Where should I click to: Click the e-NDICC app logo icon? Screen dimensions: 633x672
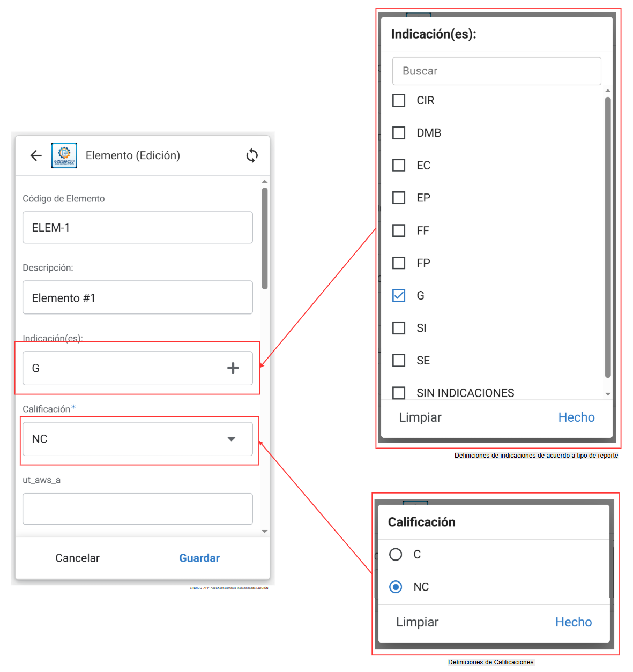pyautogui.click(x=64, y=155)
